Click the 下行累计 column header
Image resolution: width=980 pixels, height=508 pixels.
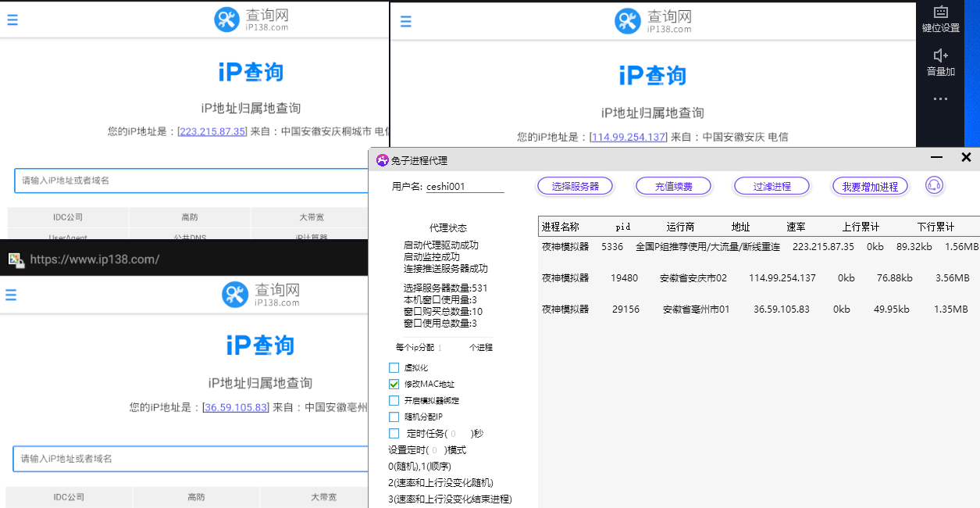[935, 227]
